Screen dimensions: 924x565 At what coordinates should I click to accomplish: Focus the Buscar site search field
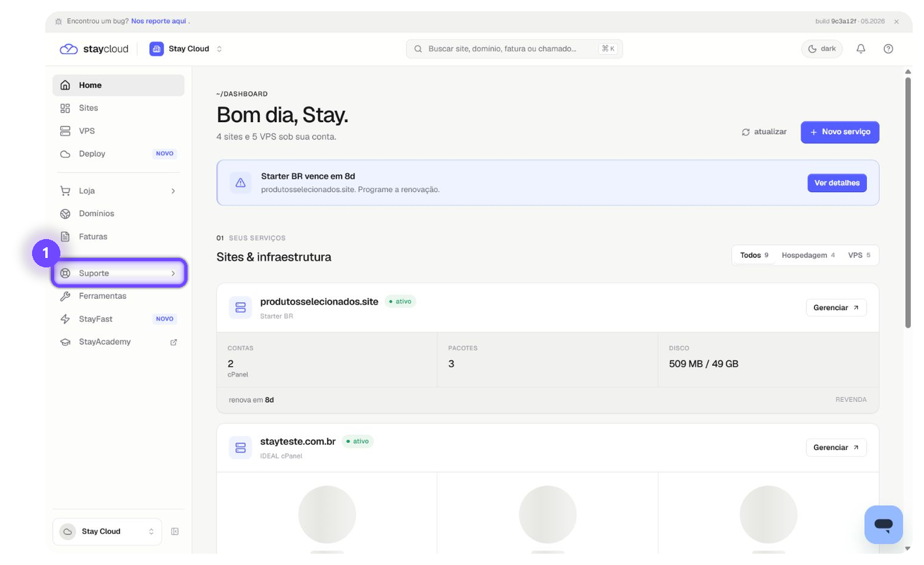click(x=515, y=48)
